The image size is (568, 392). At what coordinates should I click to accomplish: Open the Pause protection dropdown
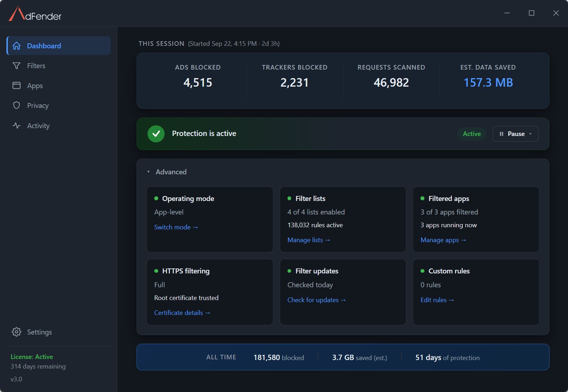(515, 134)
